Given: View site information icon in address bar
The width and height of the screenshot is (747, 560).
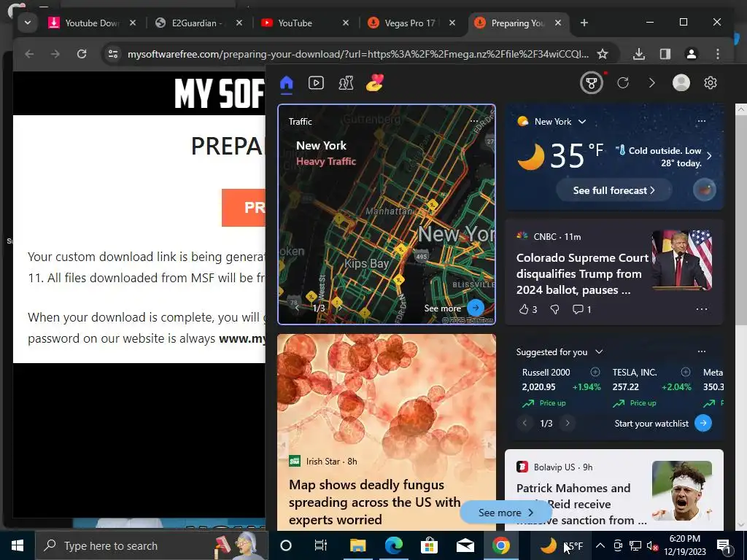Looking at the screenshot, I should coord(113,54).
